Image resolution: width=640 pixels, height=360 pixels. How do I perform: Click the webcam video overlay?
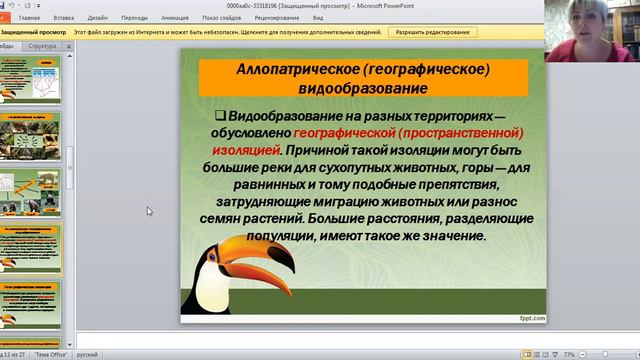point(592,31)
